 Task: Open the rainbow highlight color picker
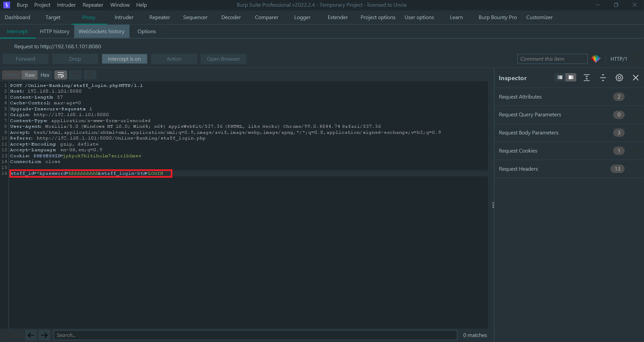596,59
